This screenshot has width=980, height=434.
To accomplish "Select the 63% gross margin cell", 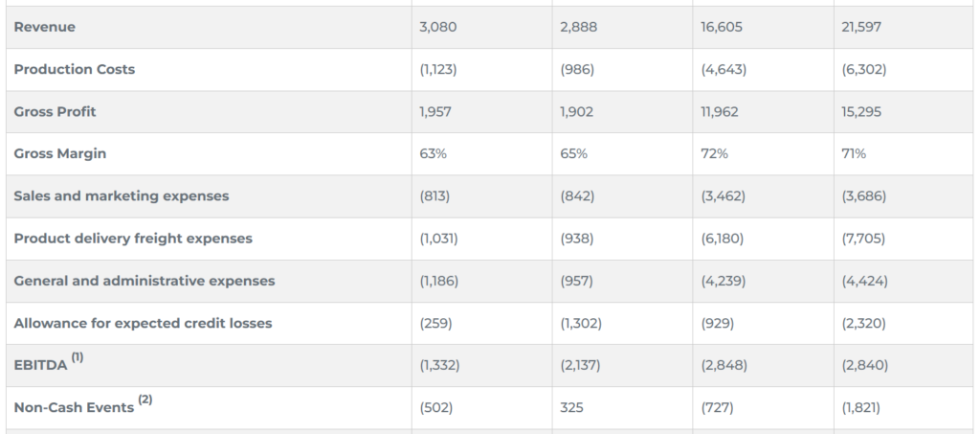I will pos(434,153).
